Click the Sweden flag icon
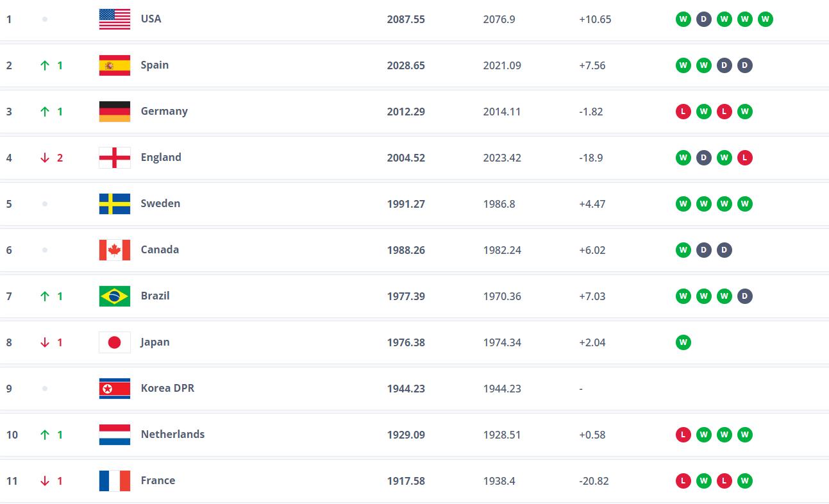The height and width of the screenshot is (504, 829). pos(115,204)
